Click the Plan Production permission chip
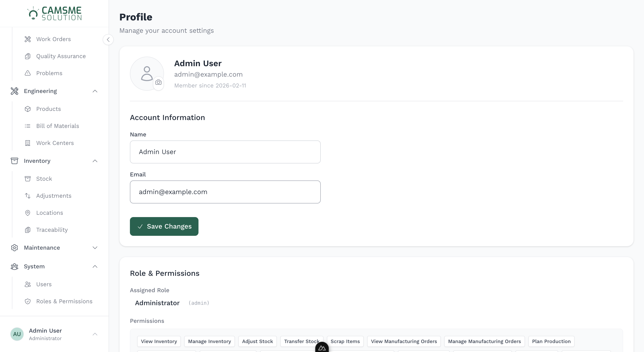644x352 pixels. coord(551,341)
